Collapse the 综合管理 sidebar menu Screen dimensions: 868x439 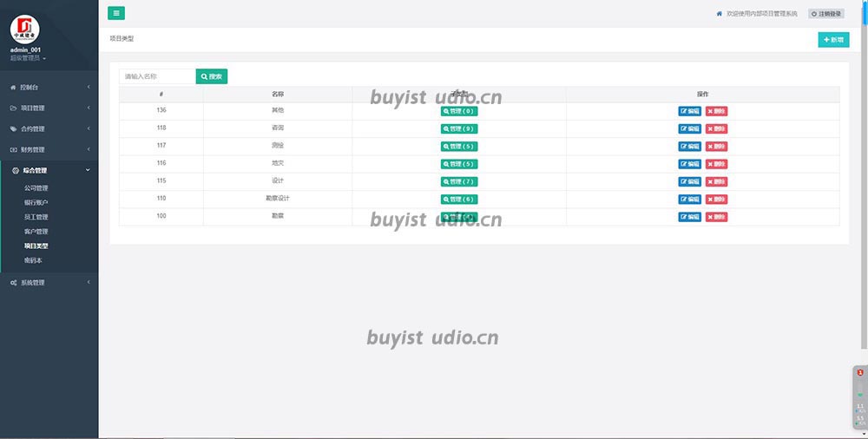click(x=49, y=171)
